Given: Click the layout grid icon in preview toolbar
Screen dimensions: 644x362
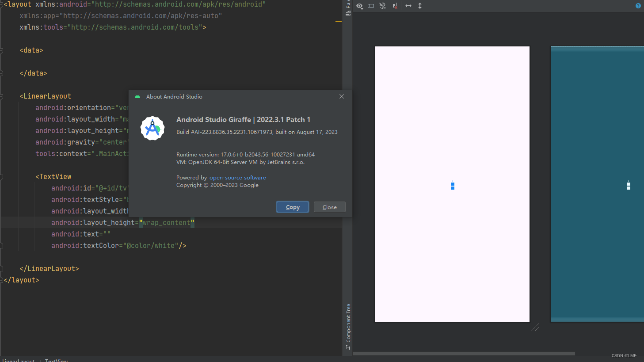Looking at the screenshot, I should click(370, 6).
